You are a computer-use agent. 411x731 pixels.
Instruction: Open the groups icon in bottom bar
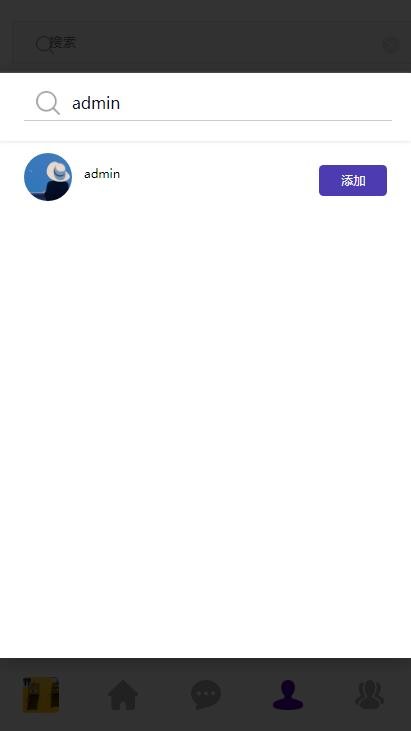pyautogui.click(x=370, y=695)
